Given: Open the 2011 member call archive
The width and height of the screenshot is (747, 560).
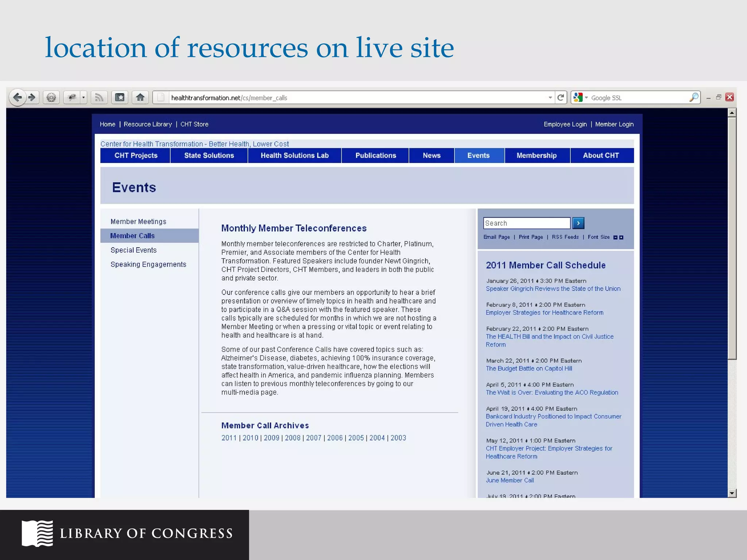Looking at the screenshot, I should point(229,438).
